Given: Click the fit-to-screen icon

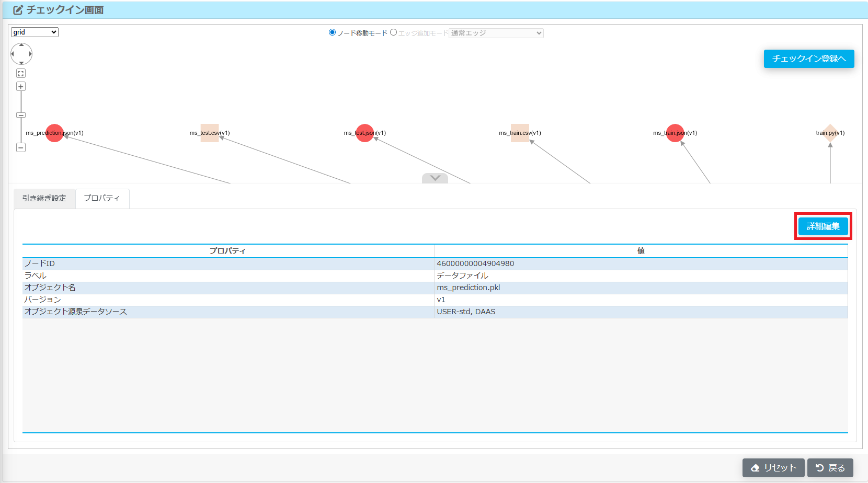Looking at the screenshot, I should [21, 74].
